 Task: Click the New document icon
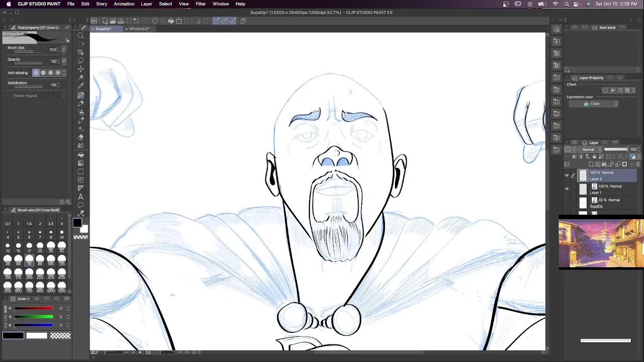[x=105, y=21]
